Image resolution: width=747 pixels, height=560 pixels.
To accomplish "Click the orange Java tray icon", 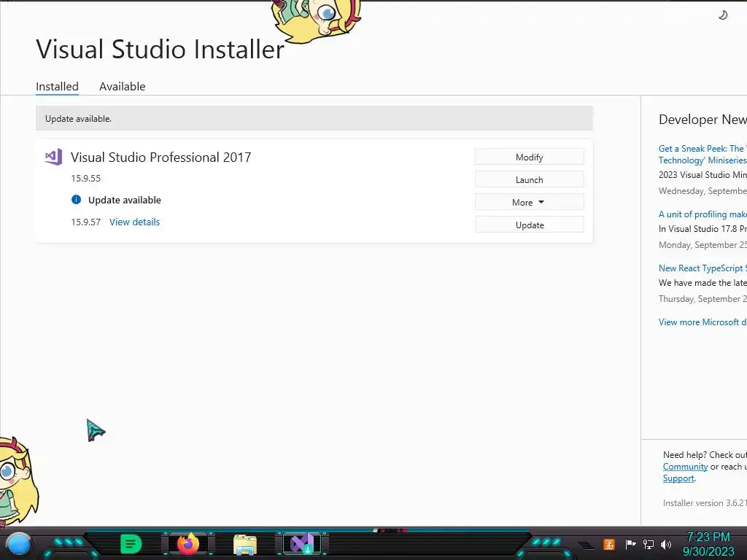I will click(609, 544).
